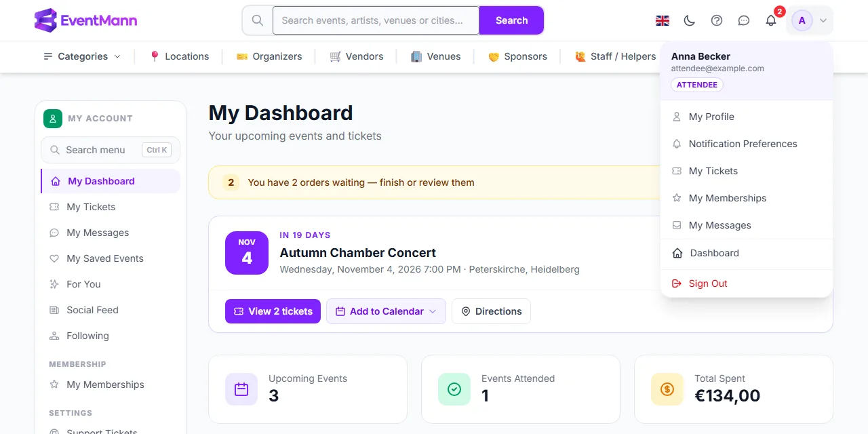Click the sidebar My Tickets ticket icon
Image resolution: width=868 pixels, height=434 pixels.
point(54,207)
